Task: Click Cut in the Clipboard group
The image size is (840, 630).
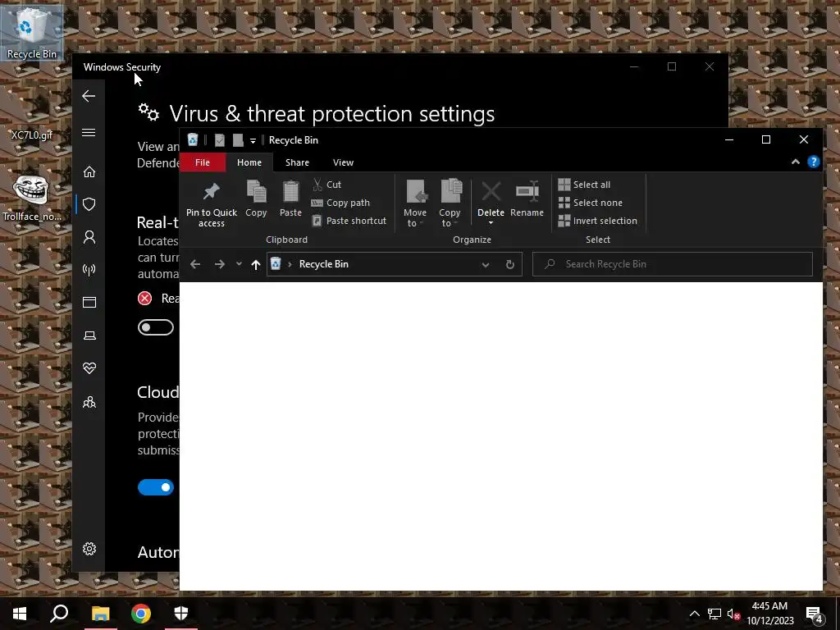Action: tap(326, 185)
